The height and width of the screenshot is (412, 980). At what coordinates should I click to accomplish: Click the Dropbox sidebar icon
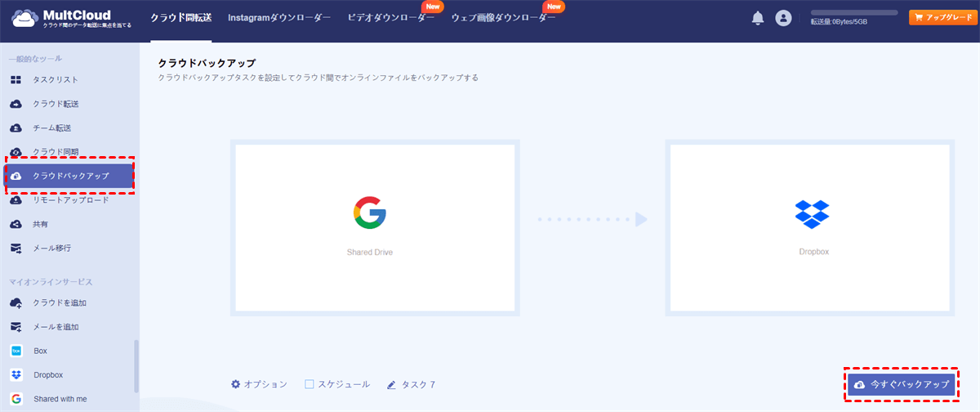click(16, 375)
